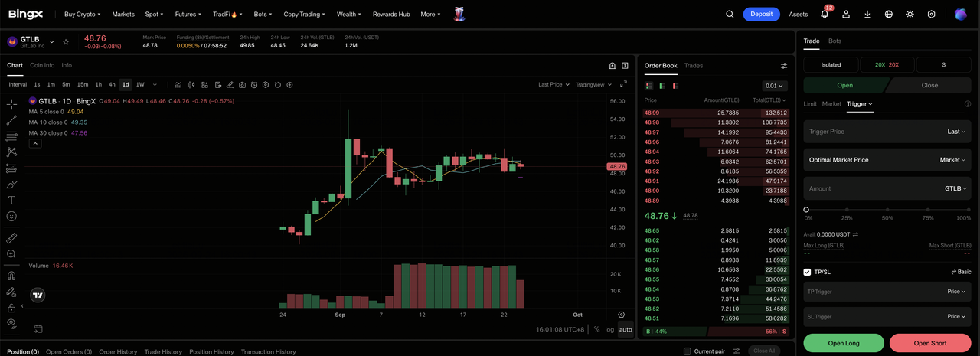This screenshot has height=356, width=980.
Task: Open order book settings sliders icon
Action: click(x=783, y=66)
